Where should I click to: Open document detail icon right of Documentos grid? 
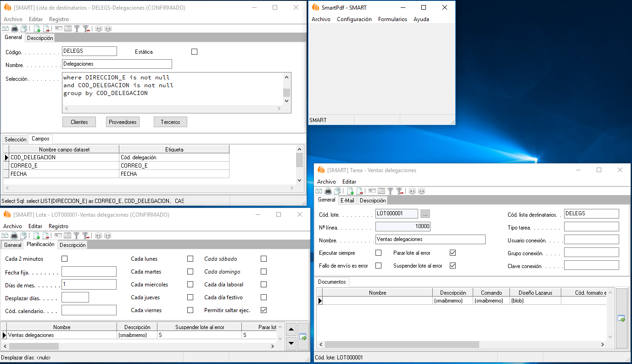[x=621, y=319]
